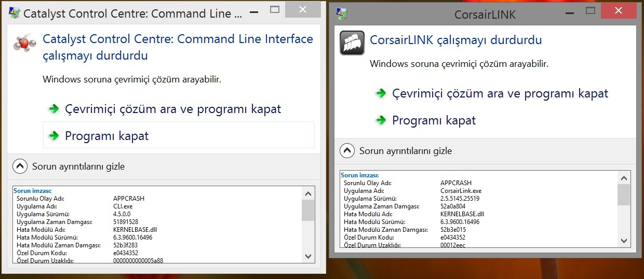
Task: Click scroll down arrow in Catalyst details box
Action: click(x=308, y=256)
